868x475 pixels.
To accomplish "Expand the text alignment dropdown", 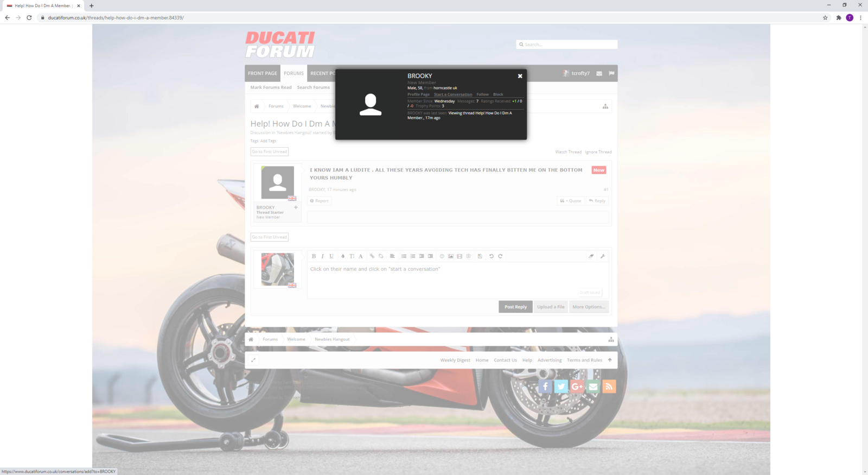I will pos(392,256).
